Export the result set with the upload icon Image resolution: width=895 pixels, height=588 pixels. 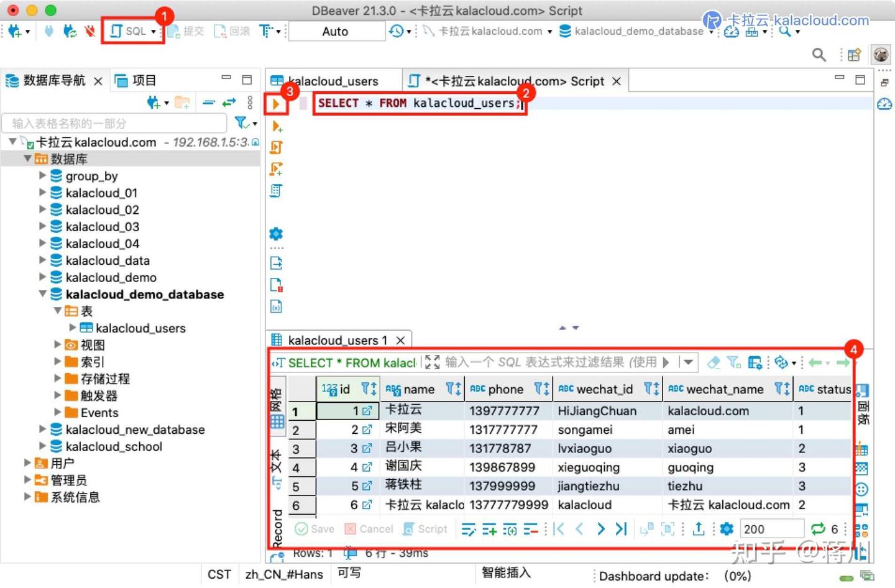tap(698, 529)
